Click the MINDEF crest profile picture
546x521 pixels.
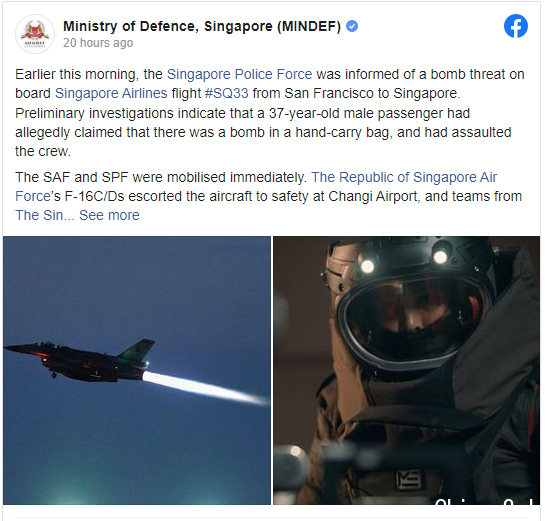pyautogui.click(x=35, y=34)
